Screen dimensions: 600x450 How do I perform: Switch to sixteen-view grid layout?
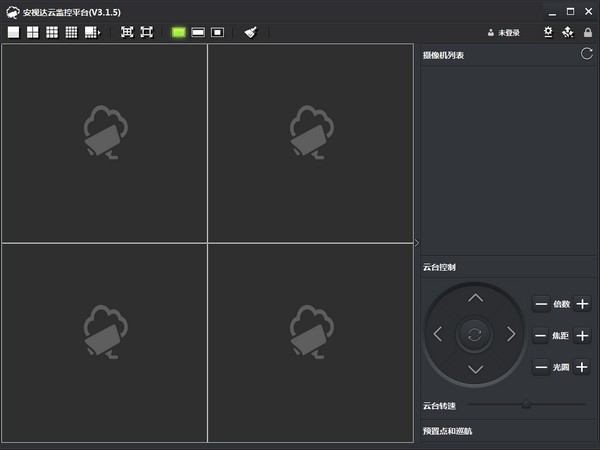point(71,33)
